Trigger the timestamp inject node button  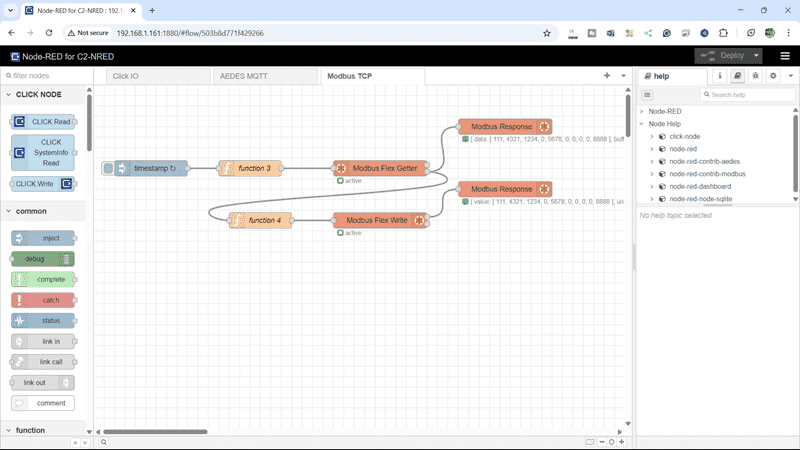tap(108, 168)
